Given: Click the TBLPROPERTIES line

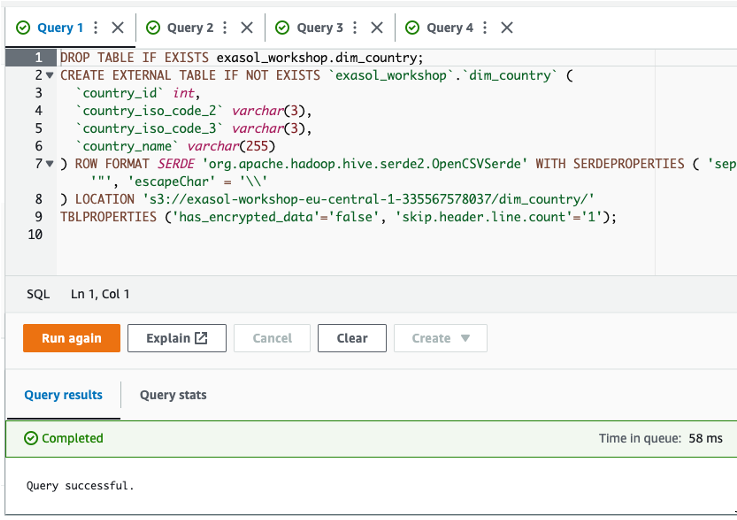Looking at the screenshot, I should pyautogui.click(x=338, y=217).
